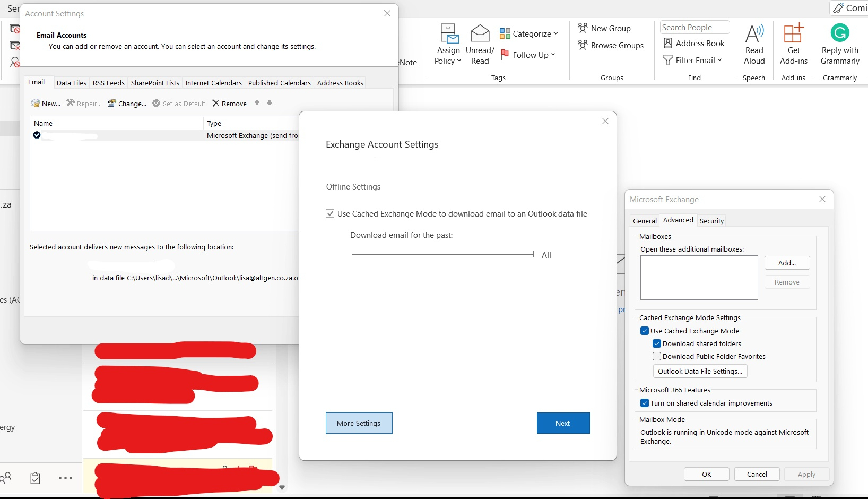
Task: Uncheck Use Cached Exchange Mode in Microsoft Exchange
Action: [645, 331]
